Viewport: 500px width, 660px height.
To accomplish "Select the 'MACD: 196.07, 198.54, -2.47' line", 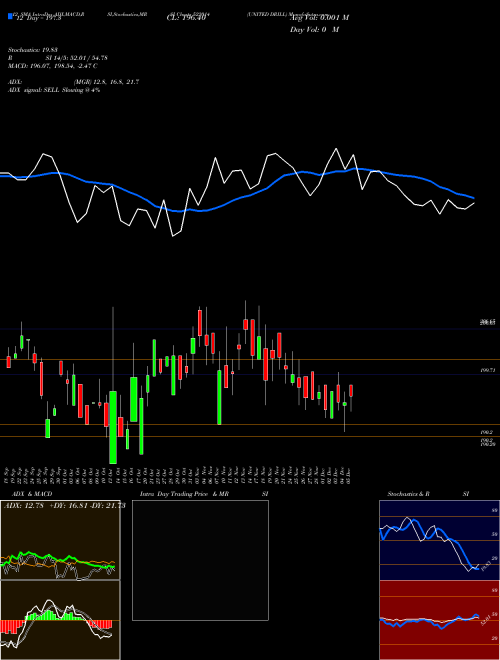I will 53,66.
